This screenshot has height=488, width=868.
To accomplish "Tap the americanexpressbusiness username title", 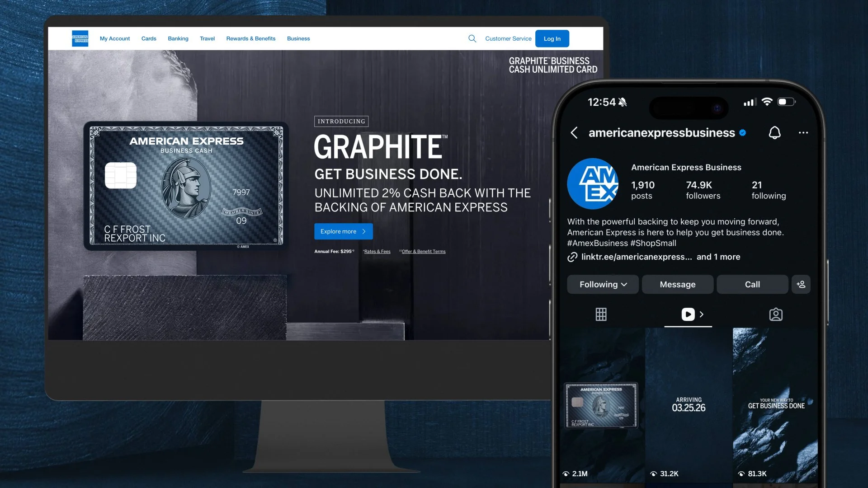I will coord(661,132).
